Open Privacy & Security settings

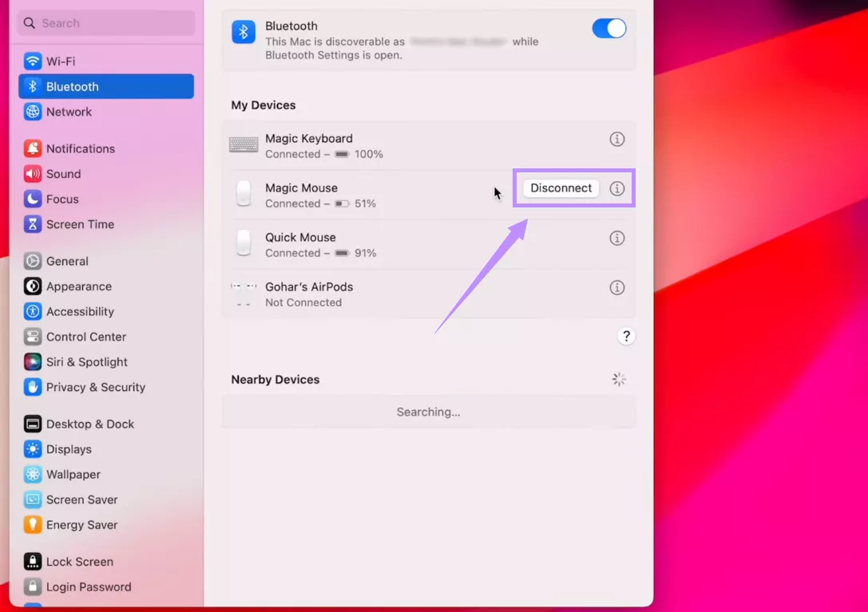tap(32, 387)
